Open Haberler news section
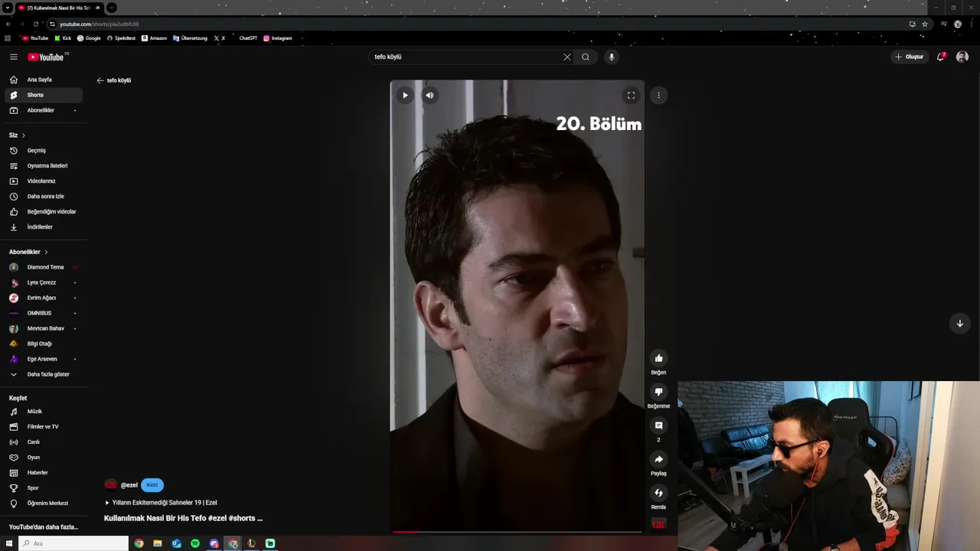Image resolution: width=980 pixels, height=551 pixels. 44,473
